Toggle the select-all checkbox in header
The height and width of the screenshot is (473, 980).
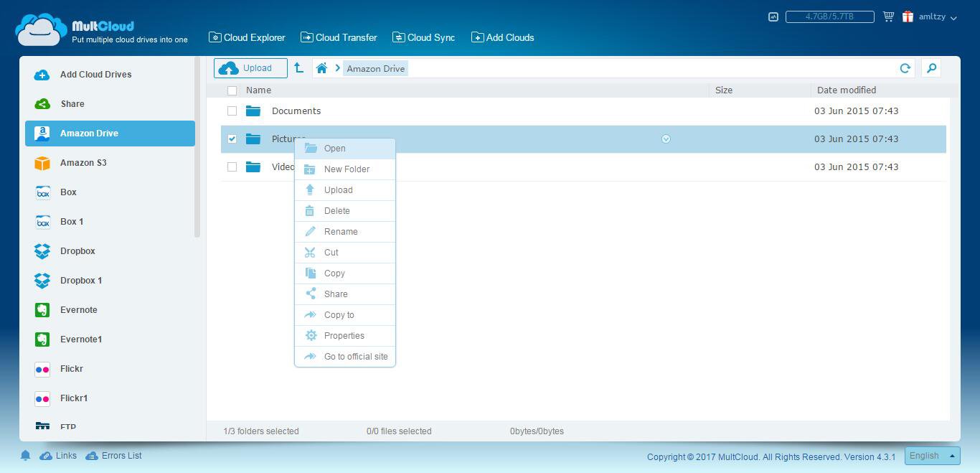[232, 90]
